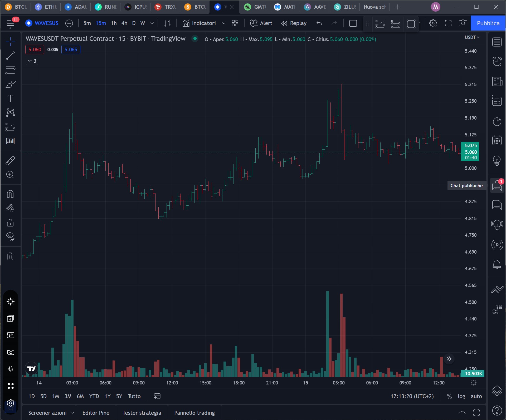The width and height of the screenshot is (506, 420).
Task: Open Chat pubbliche panel
Action: 497,185
